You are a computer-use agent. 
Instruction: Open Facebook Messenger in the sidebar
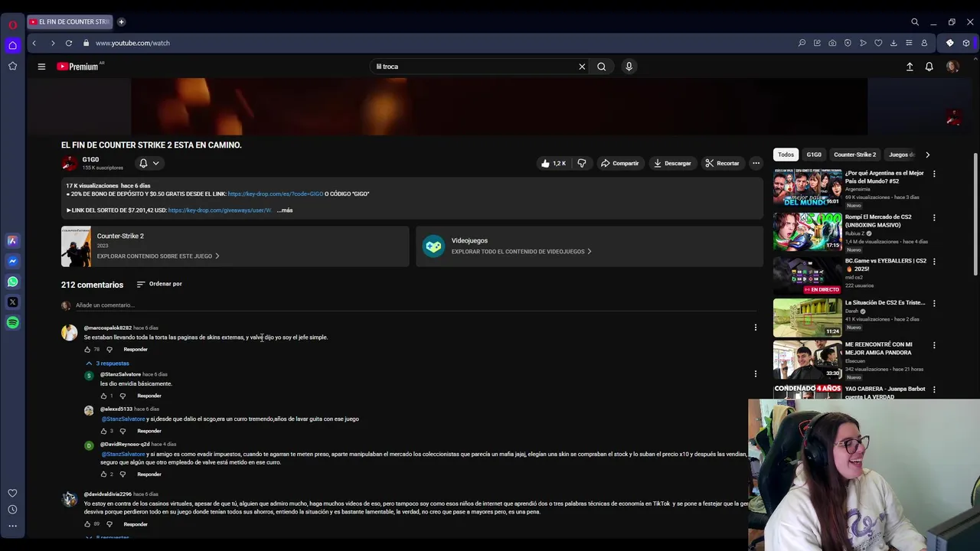(12, 261)
